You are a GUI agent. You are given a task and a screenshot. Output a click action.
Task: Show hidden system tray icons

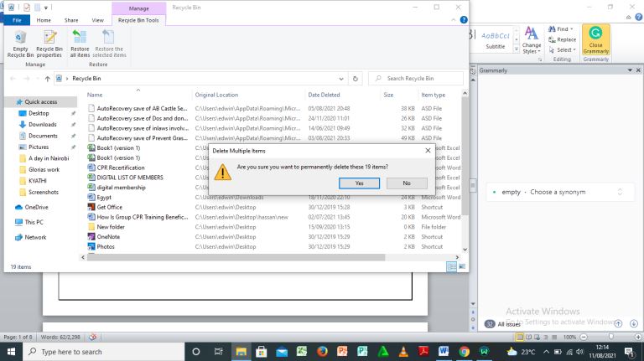click(546, 352)
